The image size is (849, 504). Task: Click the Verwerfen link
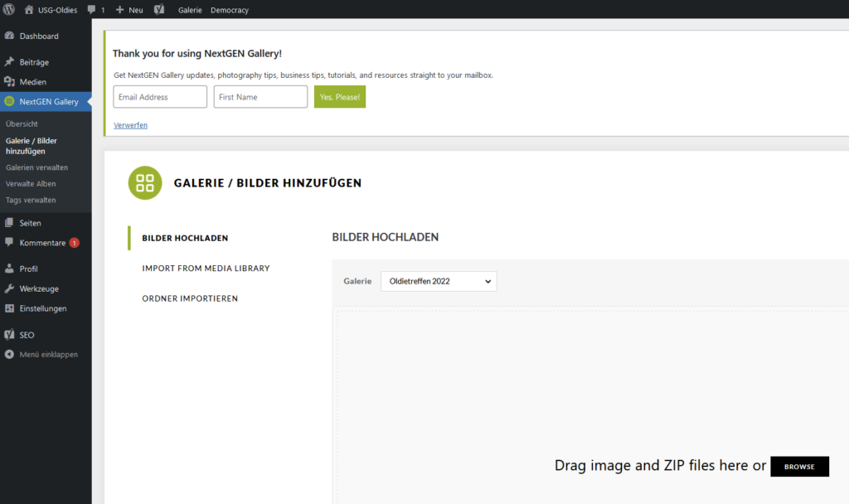[x=130, y=125]
